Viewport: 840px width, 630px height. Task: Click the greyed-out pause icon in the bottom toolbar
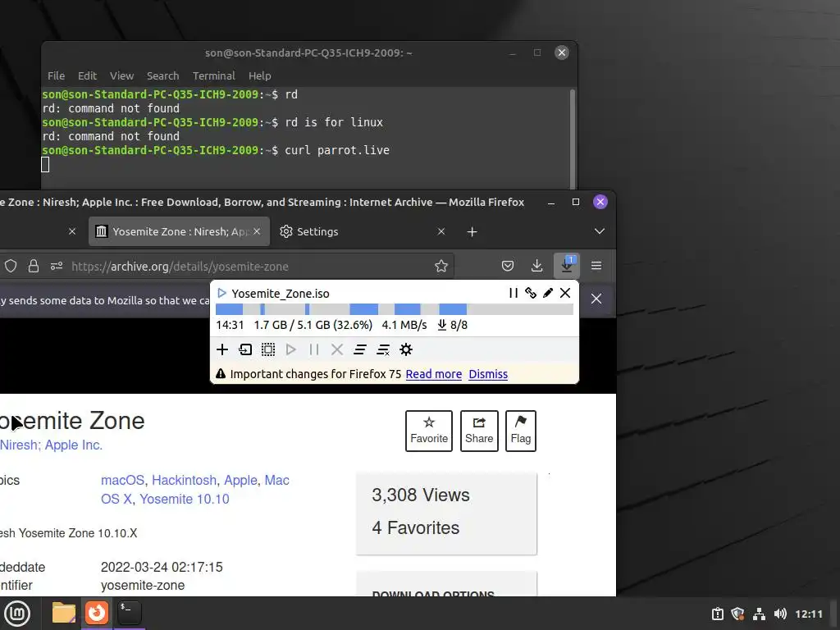[x=314, y=349]
